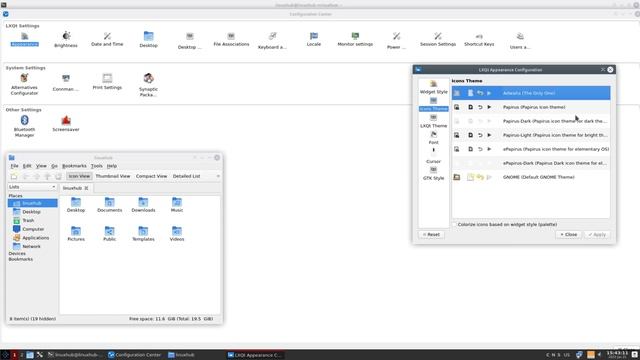This screenshot has height=360, width=640.
Task: Open Pictures folder in file manager
Action: (x=76, y=234)
